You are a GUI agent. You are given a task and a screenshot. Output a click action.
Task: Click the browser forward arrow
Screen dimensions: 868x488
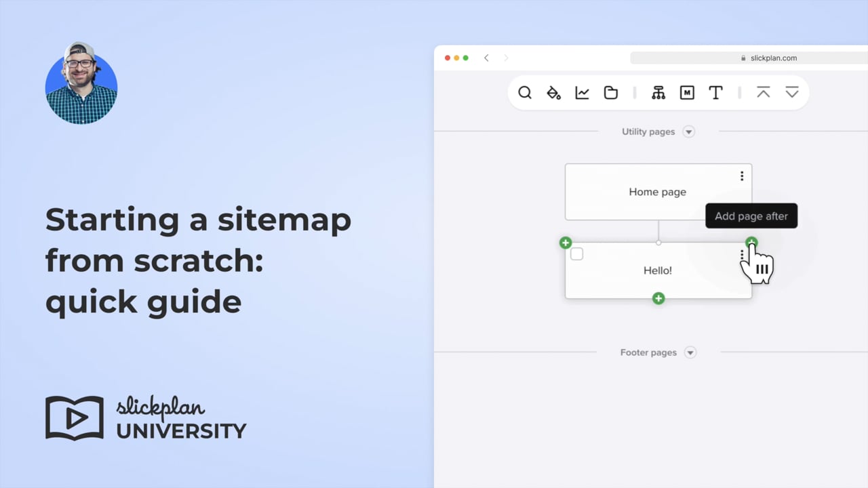[x=506, y=58]
